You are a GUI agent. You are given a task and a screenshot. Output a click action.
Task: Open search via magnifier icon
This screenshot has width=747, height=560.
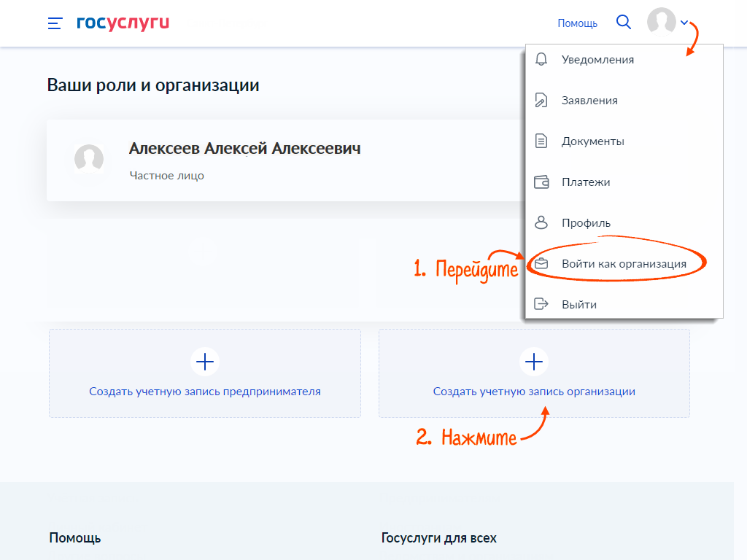pyautogui.click(x=624, y=22)
